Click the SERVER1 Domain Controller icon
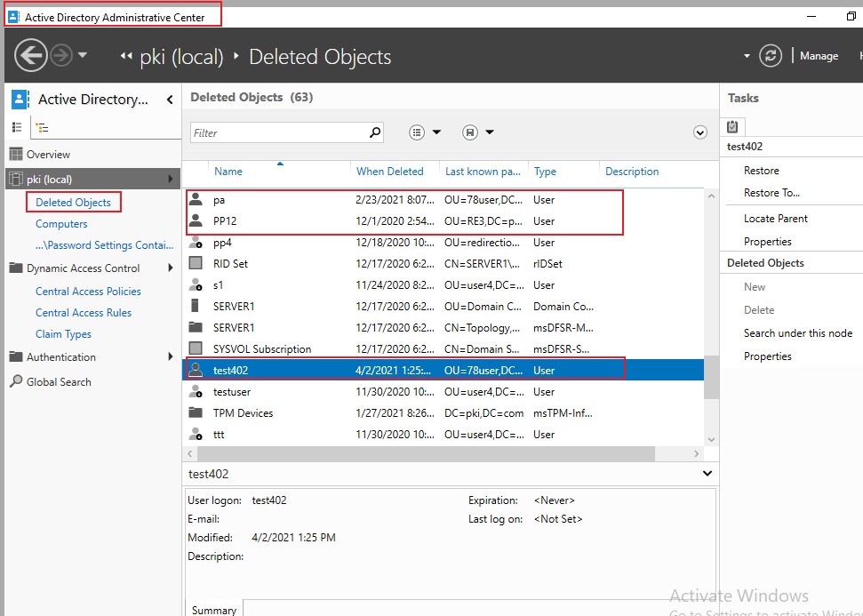 point(195,306)
